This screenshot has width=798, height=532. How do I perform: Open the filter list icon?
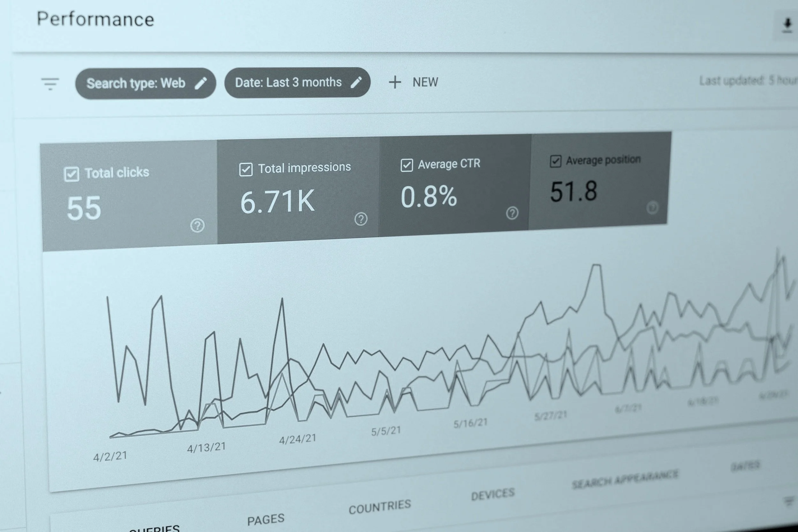pyautogui.click(x=50, y=84)
